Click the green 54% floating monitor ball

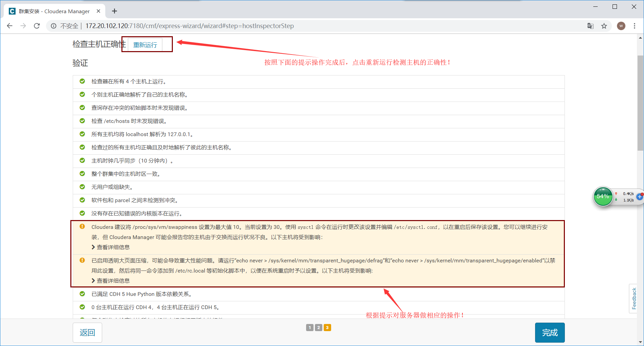pyautogui.click(x=603, y=196)
